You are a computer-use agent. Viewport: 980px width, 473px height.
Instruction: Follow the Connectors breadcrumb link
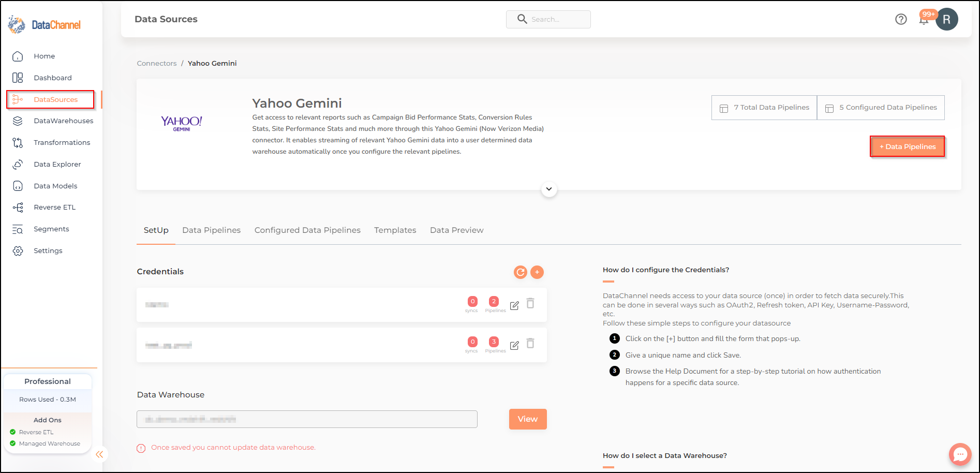click(157, 64)
